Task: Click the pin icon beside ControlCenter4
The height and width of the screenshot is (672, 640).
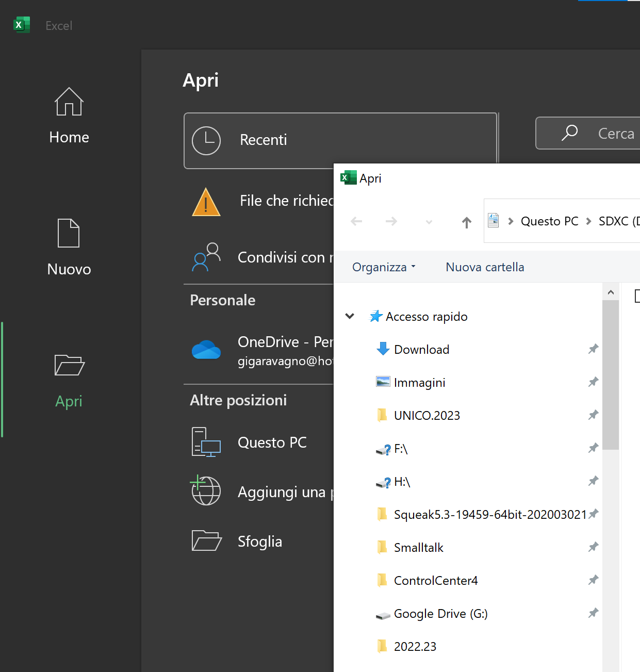Action: pyautogui.click(x=593, y=580)
